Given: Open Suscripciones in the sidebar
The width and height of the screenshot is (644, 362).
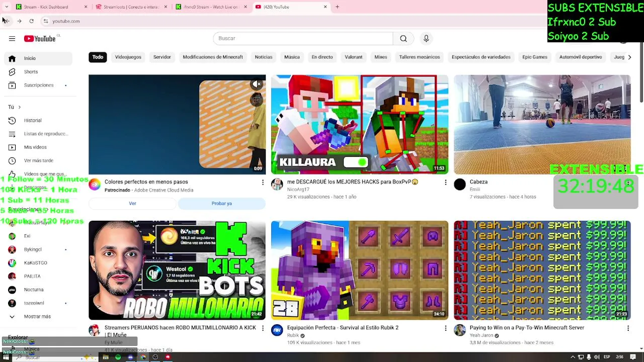Looking at the screenshot, I should (38, 85).
